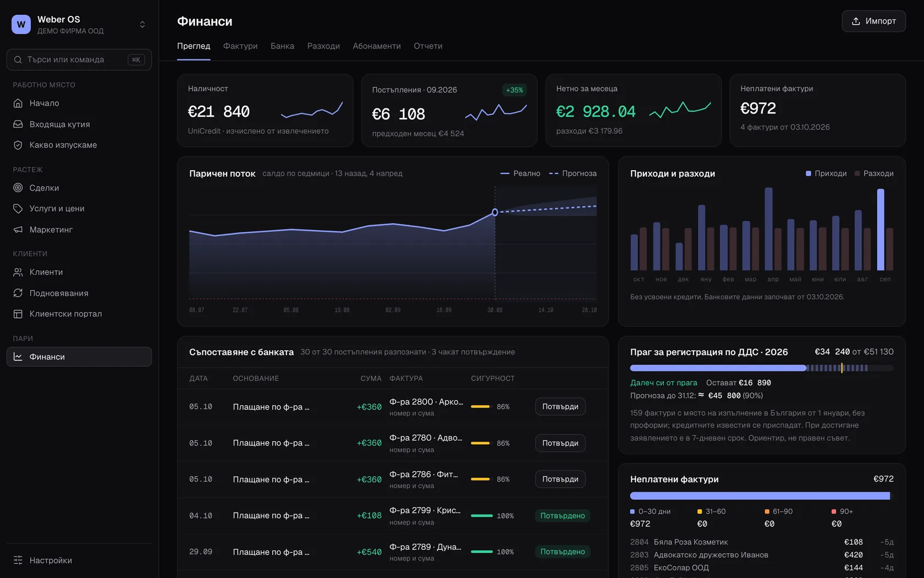
Task: Click Потвърдено badge for Ф-ра 2799
Action: pyautogui.click(x=562, y=516)
